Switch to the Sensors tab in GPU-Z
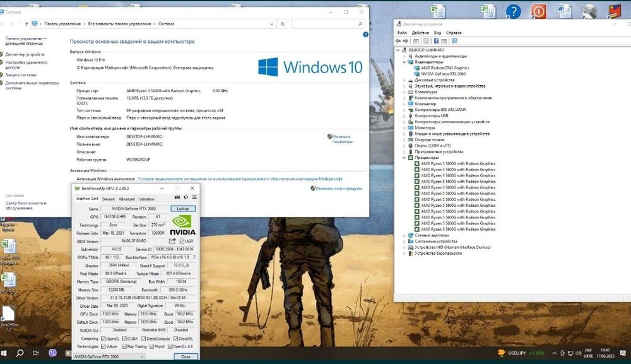Viewport: 631px width, 364px height. tap(109, 199)
